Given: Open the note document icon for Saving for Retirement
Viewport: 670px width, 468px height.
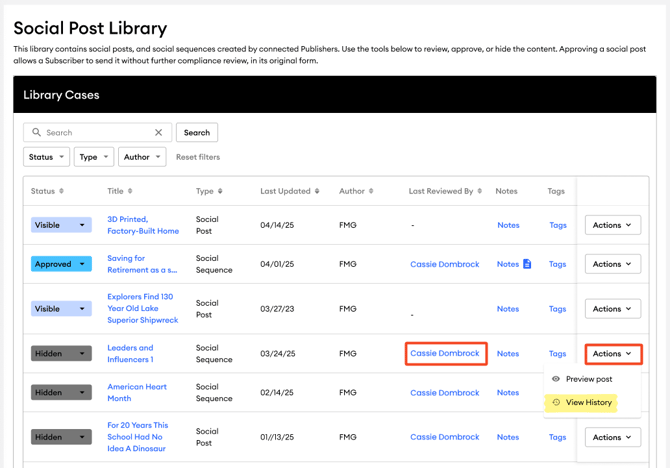Looking at the screenshot, I should pyautogui.click(x=527, y=264).
